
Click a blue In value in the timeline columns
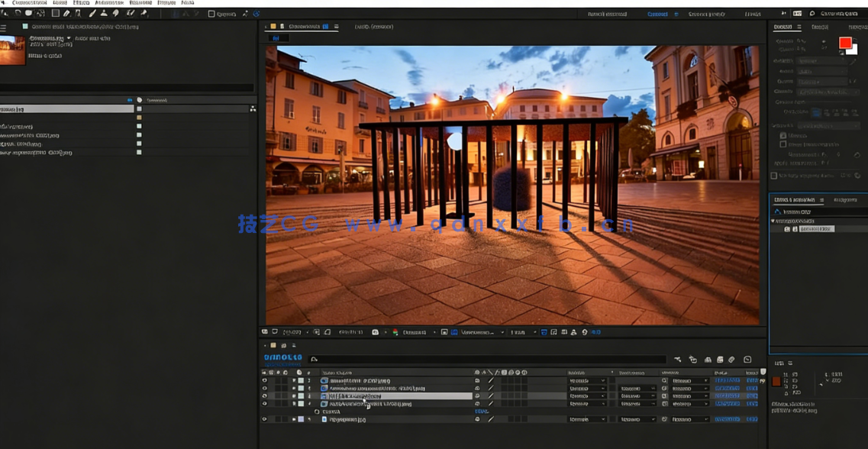click(728, 380)
